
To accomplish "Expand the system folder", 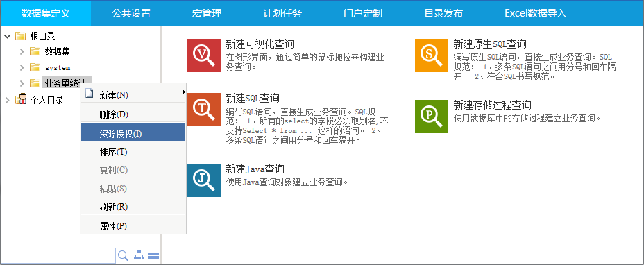I will point(22,67).
